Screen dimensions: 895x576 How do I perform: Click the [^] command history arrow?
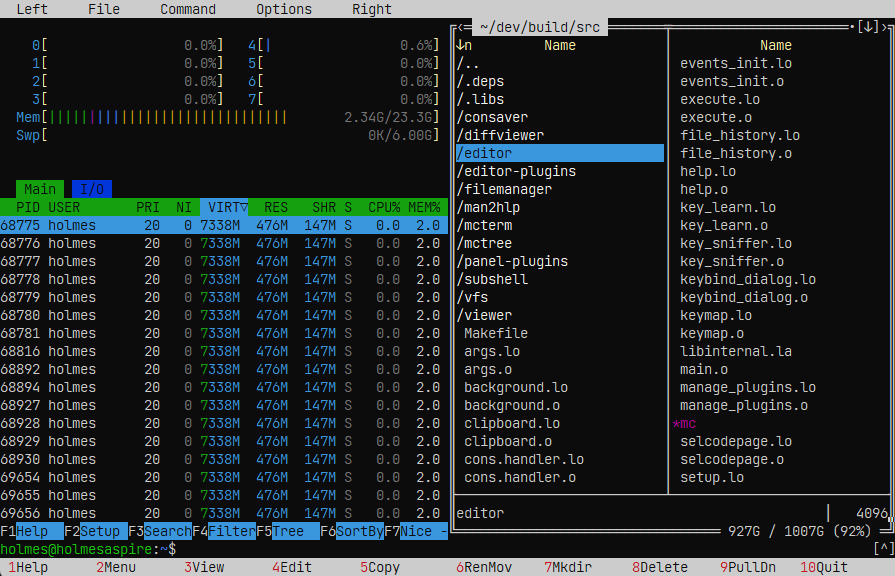point(884,549)
